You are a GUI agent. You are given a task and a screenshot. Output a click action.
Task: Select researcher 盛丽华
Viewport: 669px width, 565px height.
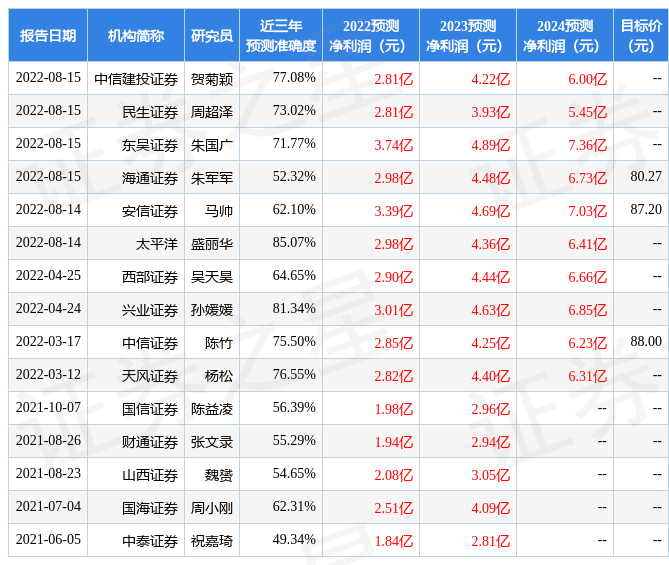pyautogui.click(x=212, y=244)
